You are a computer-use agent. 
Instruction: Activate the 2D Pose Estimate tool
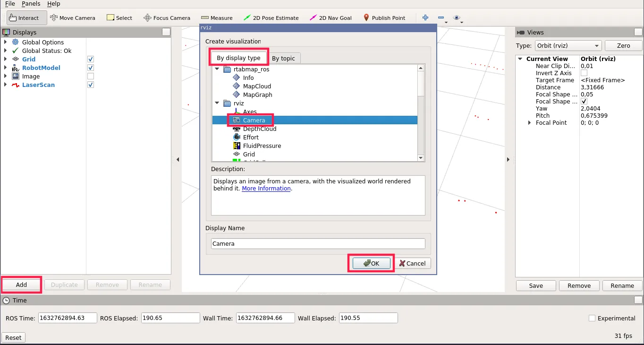click(271, 18)
